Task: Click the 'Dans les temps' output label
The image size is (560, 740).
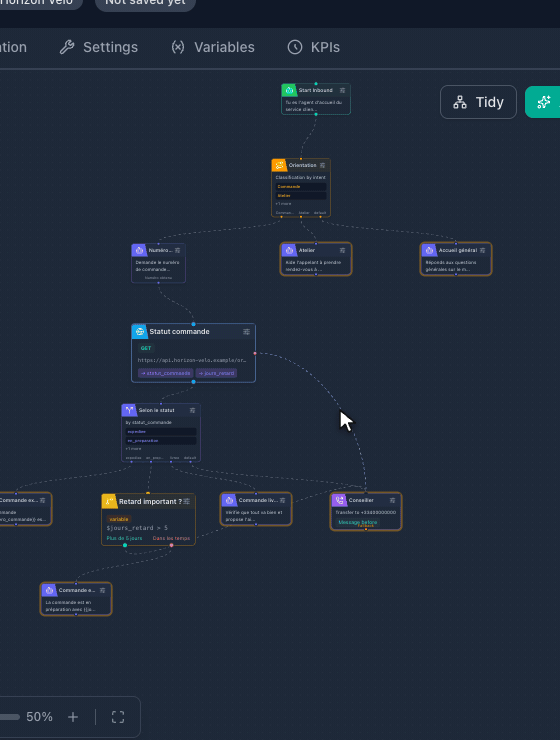Action: point(171,538)
